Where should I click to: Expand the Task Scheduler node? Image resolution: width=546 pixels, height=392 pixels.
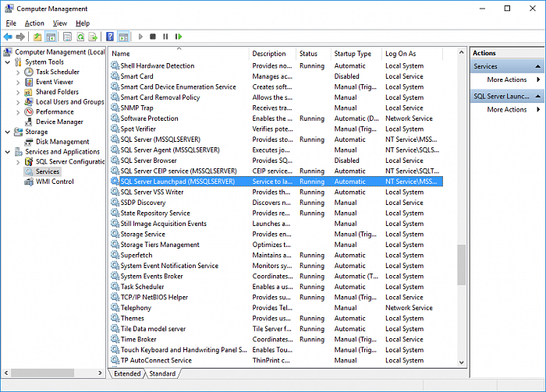coord(18,72)
